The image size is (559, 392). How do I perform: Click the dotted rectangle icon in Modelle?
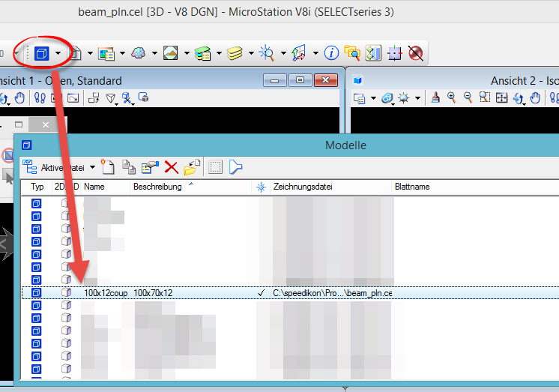[215, 167]
